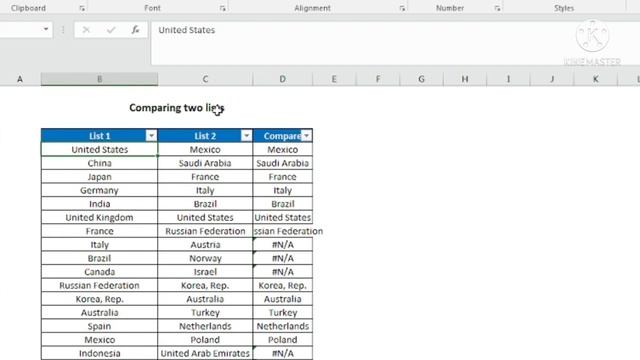
Task: Click the Comparing two lists title cell
Action: (177, 108)
